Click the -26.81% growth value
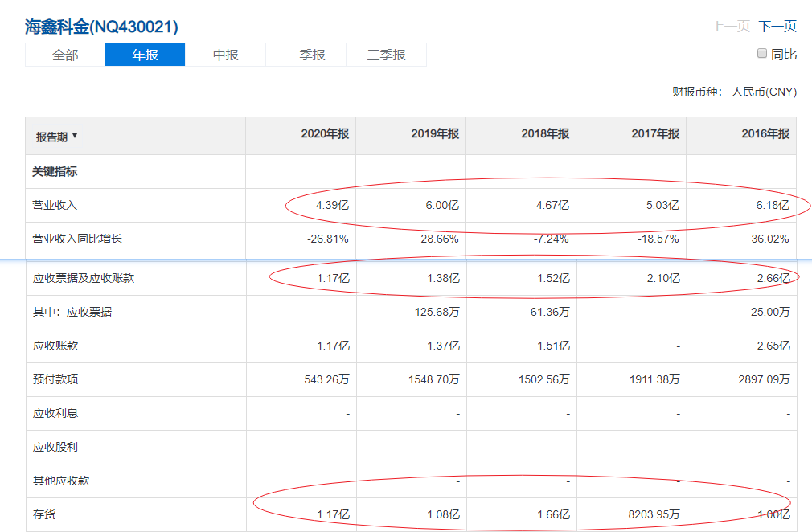Screen dimensions: 812x532 tap(328, 239)
